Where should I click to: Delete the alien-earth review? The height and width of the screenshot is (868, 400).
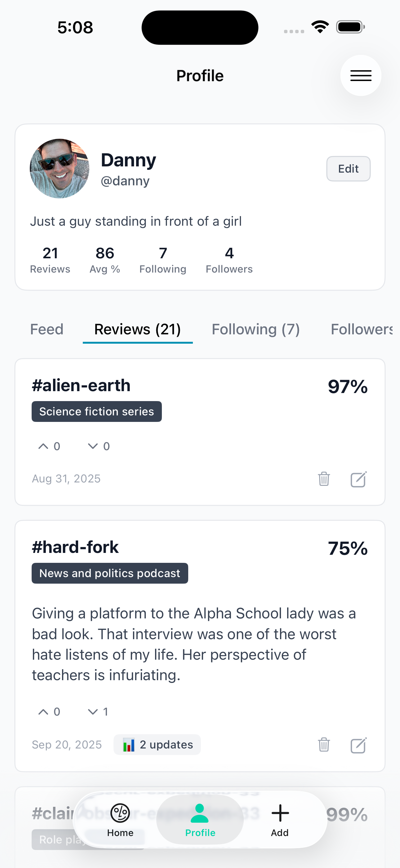(x=324, y=479)
